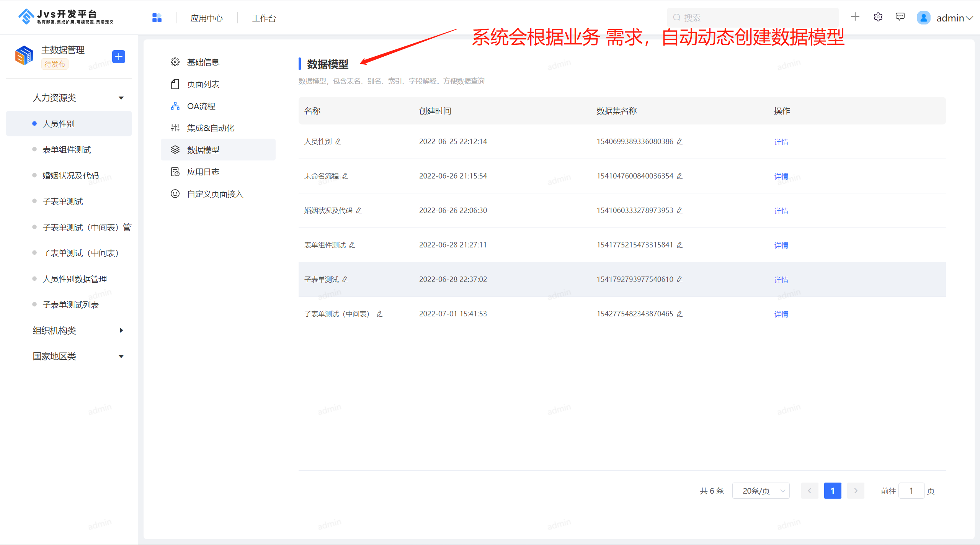Edit name of 子表单测试（中间表） row
Screen dimensions: 980x545
coord(379,314)
